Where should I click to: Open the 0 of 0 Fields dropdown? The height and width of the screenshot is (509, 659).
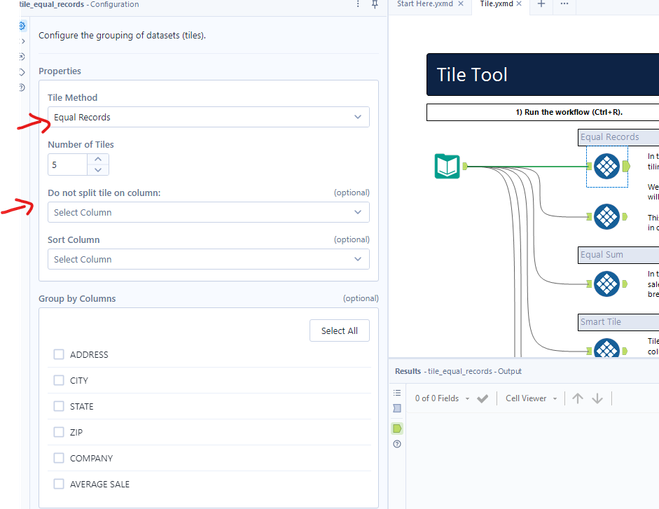[442, 398]
